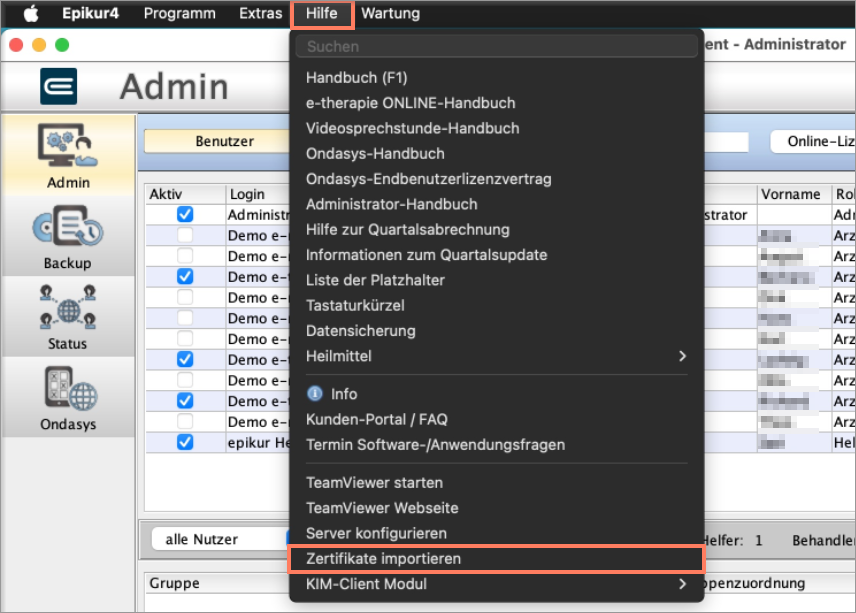Open the Admin section in the sidebar
The height and width of the screenshot is (613, 856).
point(68,156)
